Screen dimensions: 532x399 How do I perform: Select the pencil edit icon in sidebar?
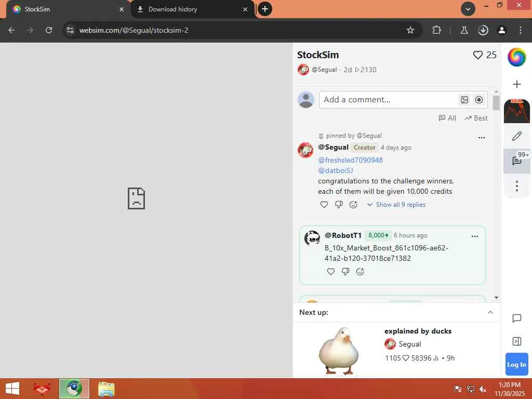(x=516, y=136)
